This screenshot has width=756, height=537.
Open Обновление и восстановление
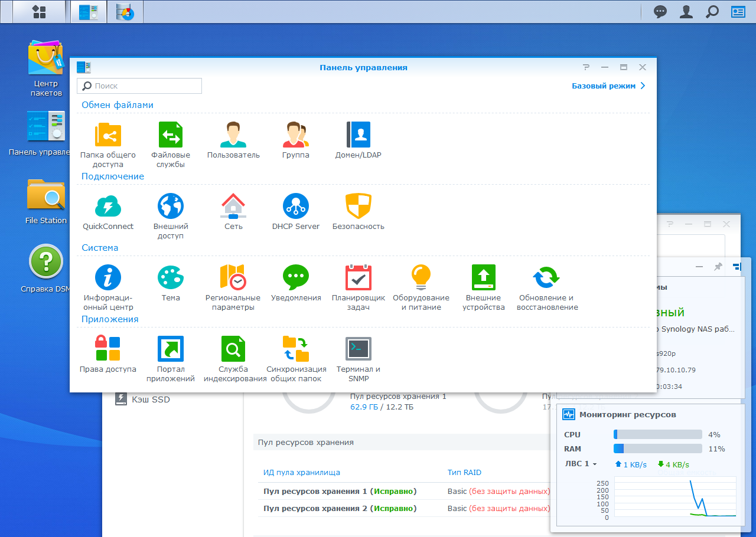tap(547, 287)
